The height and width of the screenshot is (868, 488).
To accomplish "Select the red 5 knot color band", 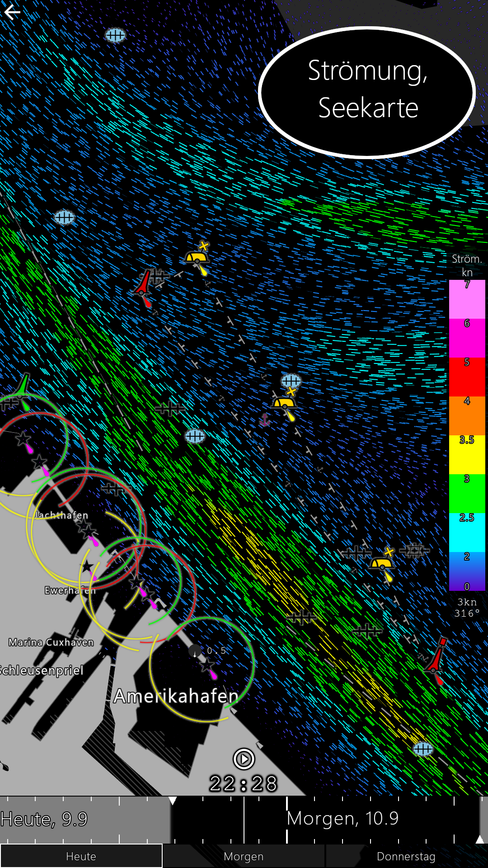I will point(467,377).
